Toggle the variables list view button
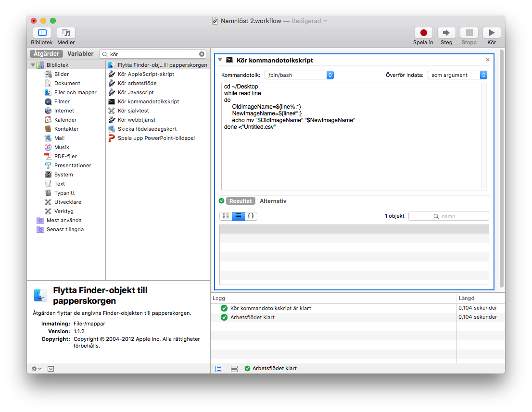532x412 pixels. (234, 369)
